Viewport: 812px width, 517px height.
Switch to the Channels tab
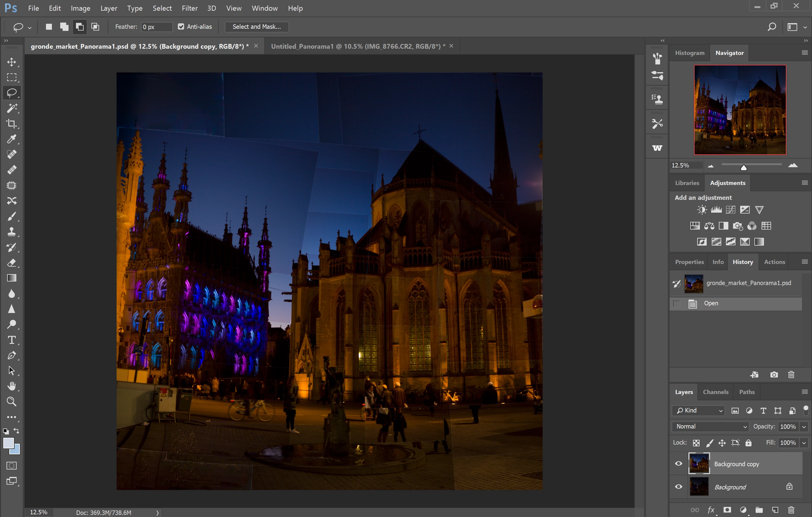[716, 392]
